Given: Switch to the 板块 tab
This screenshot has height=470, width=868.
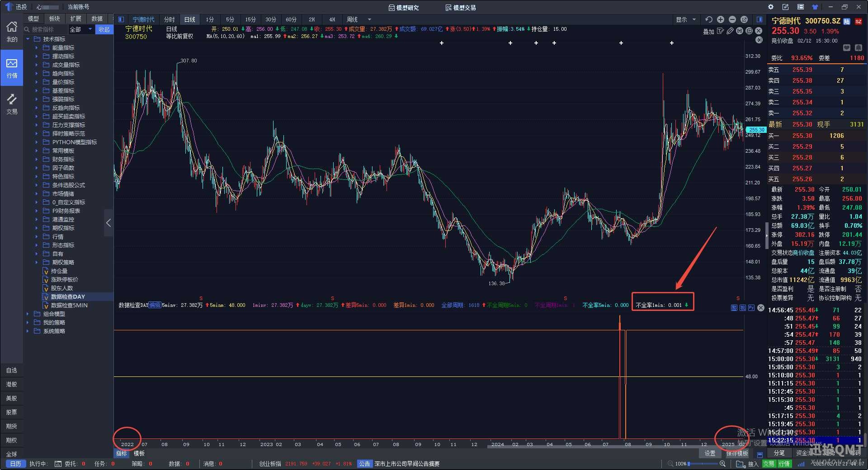Looking at the screenshot, I should click(x=55, y=19).
